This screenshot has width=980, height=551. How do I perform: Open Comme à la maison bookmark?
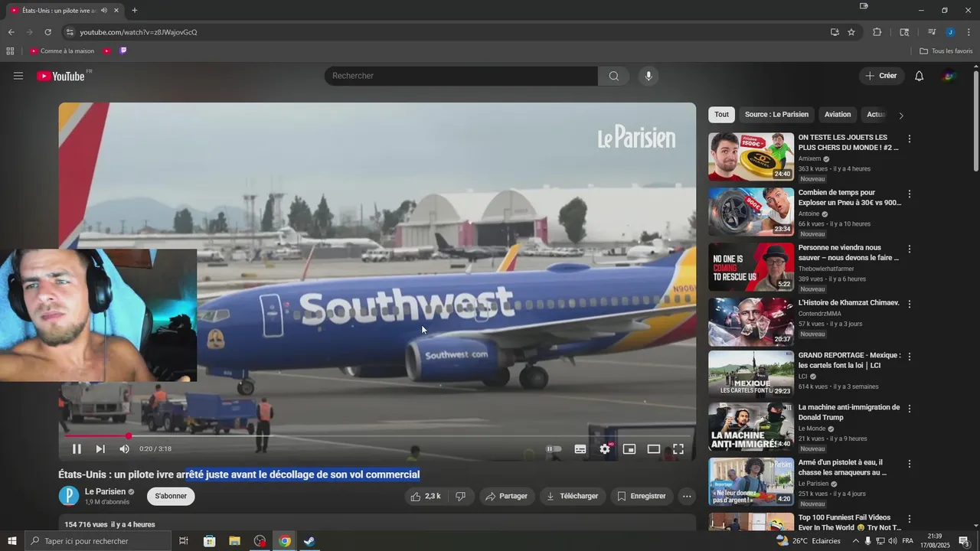[62, 51]
